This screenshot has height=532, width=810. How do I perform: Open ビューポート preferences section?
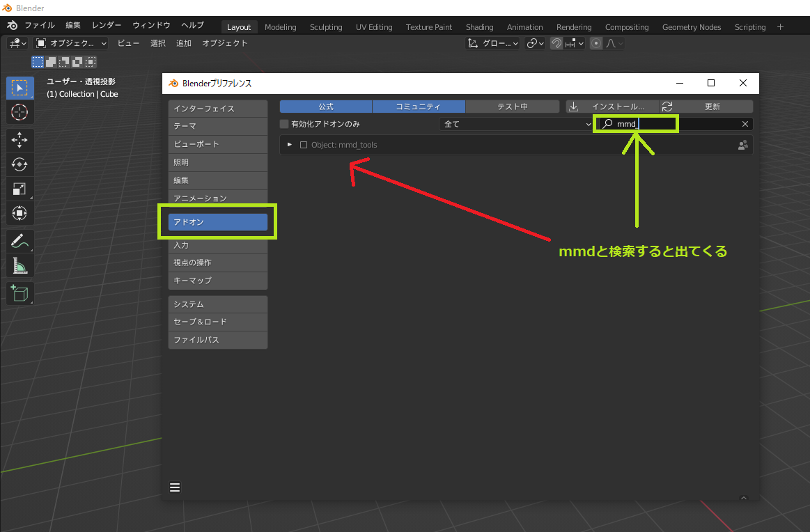[x=217, y=144]
